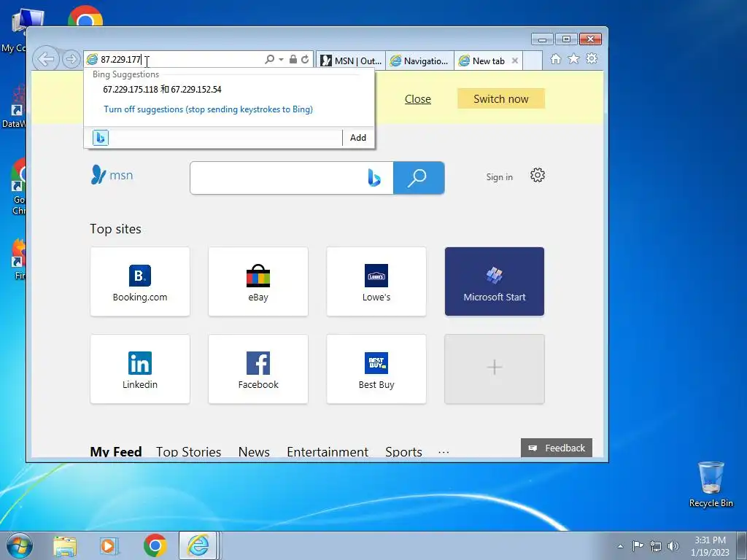Open the Facebook top site tile
747x560 pixels.
click(258, 369)
